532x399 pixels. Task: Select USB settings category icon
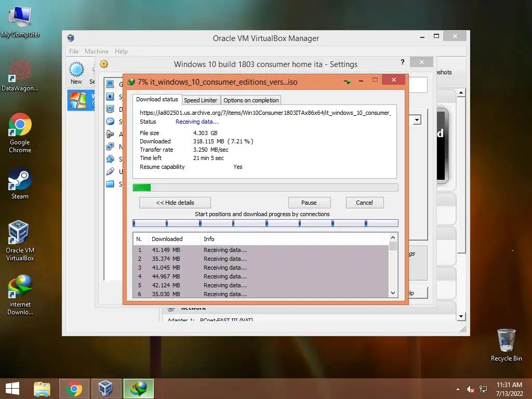110,171
